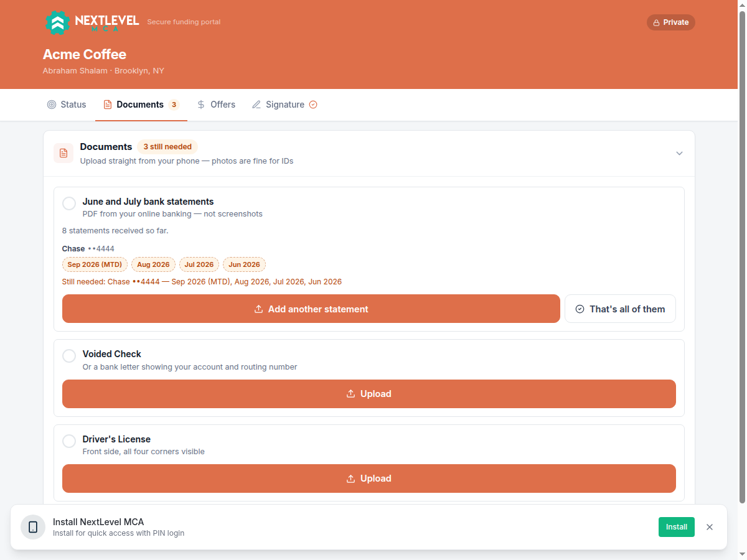Click the Status tab target icon

52,105
